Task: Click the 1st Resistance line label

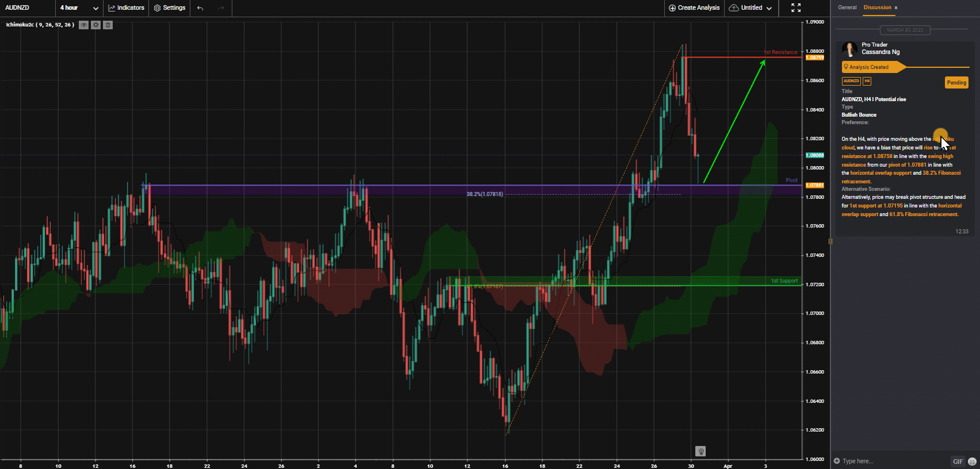Action: (x=780, y=52)
